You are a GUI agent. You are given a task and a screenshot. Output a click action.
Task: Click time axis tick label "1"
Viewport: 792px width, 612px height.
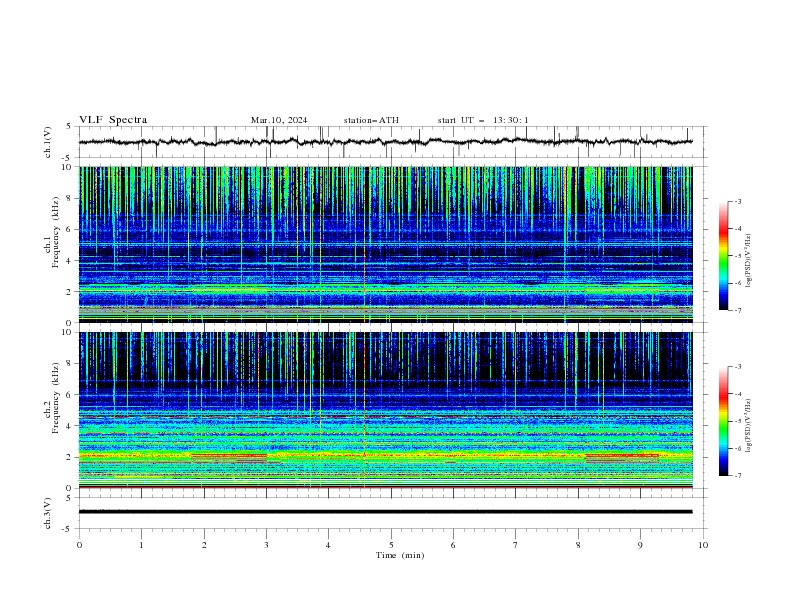point(141,545)
